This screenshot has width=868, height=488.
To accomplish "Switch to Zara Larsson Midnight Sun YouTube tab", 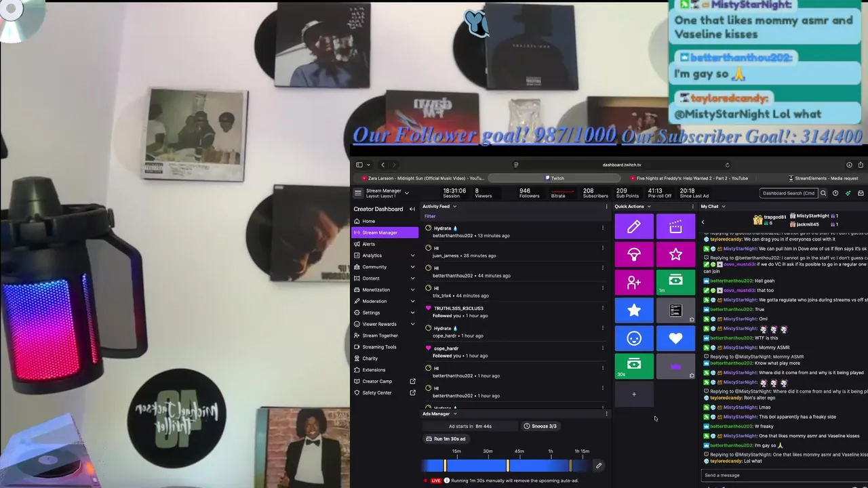I will point(423,178).
